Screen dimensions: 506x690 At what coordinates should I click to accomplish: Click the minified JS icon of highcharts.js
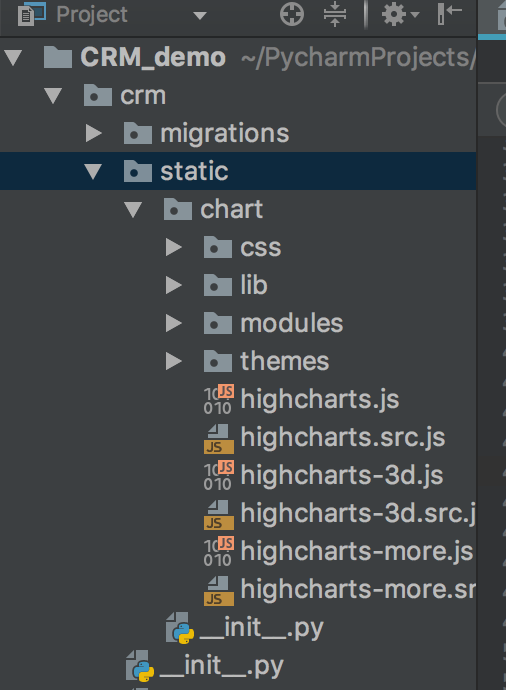coord(219,400)
